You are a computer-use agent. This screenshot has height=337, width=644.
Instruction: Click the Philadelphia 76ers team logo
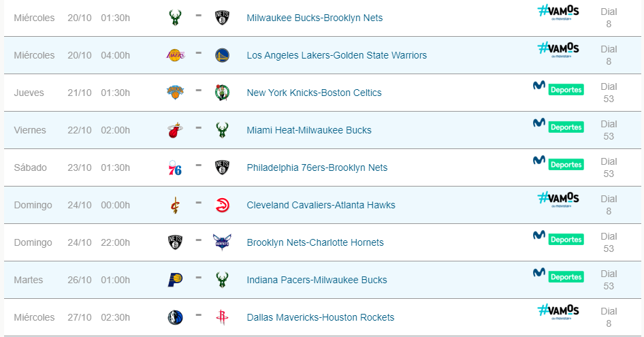[175, 167]
